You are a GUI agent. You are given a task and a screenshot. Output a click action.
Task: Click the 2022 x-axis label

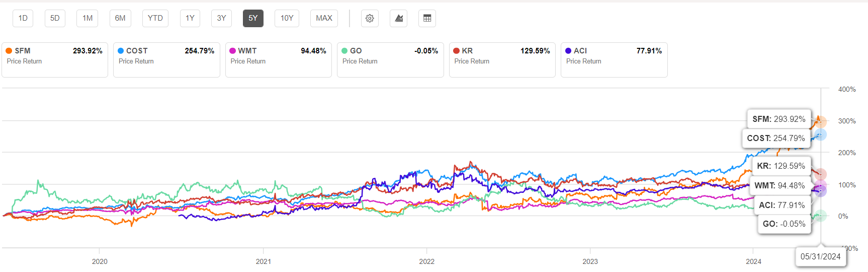point(426,261)
